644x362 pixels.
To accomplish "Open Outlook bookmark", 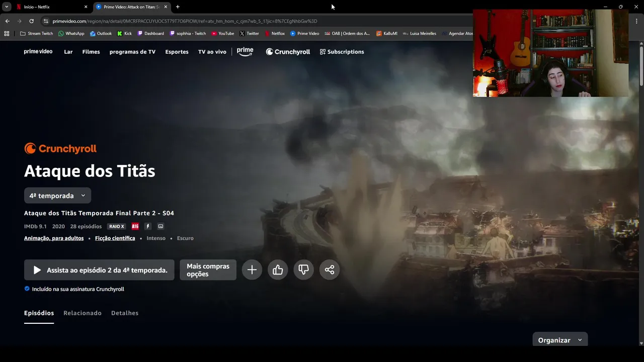I will point(101,34).
